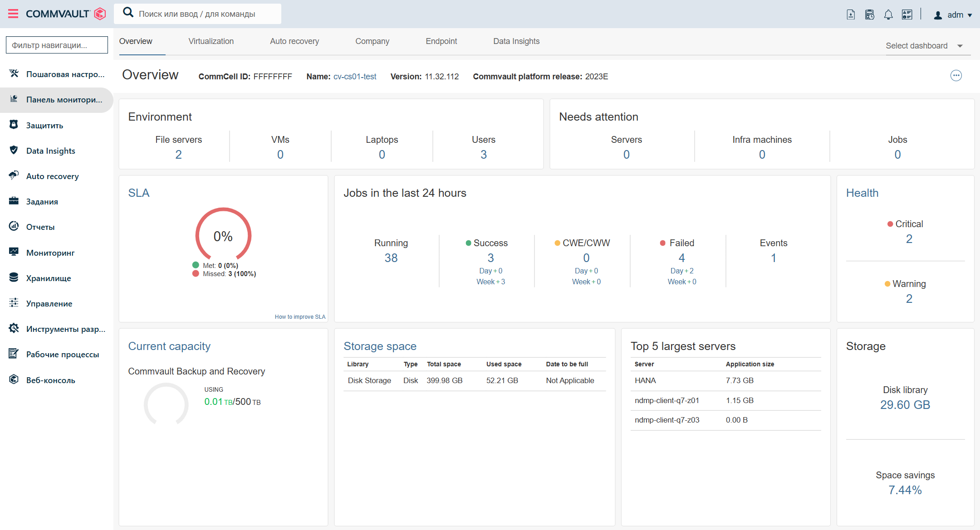Viewport: 980px width, 530px height.
Task: Focus the Фильтр навигации filter field
Action: [x=57, y=45]
